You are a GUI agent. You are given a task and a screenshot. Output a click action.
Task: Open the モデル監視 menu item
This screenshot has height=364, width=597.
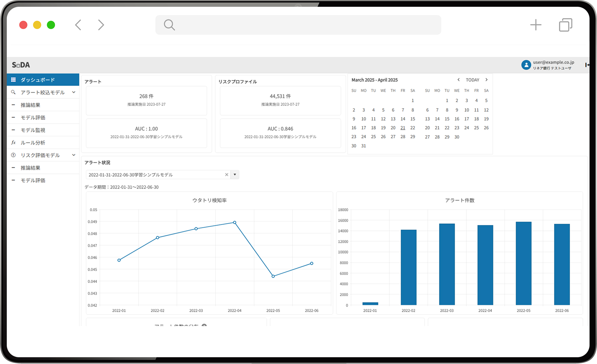[x=43, y=130]
